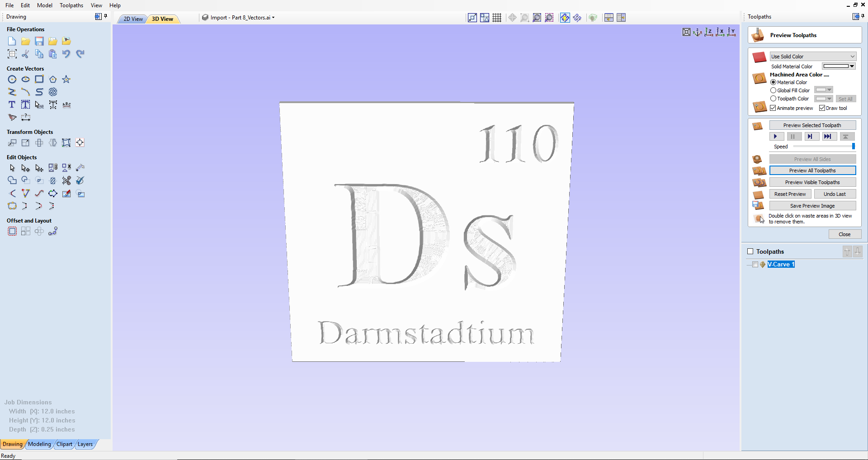Switch to the Layers tab
Image resolution: width=868 pixels, height=460 pixels.
pyautogui.click(x=85, y=444)
